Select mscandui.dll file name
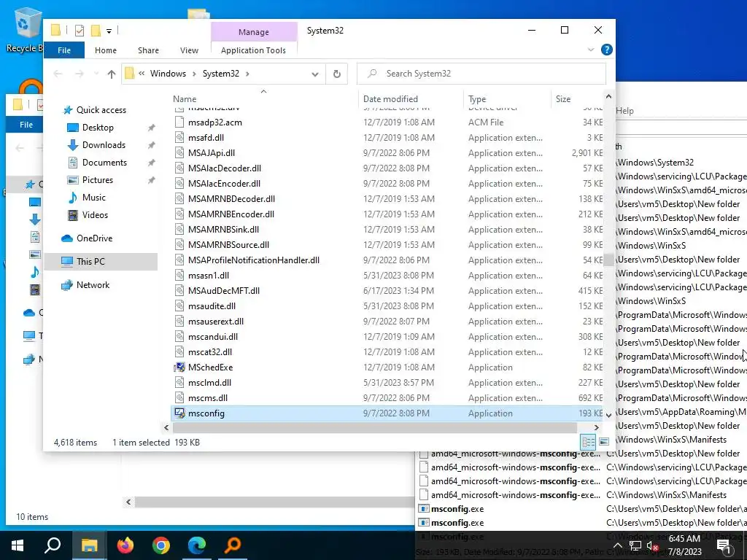Screen dimensions: 747x560 [213, 337]
